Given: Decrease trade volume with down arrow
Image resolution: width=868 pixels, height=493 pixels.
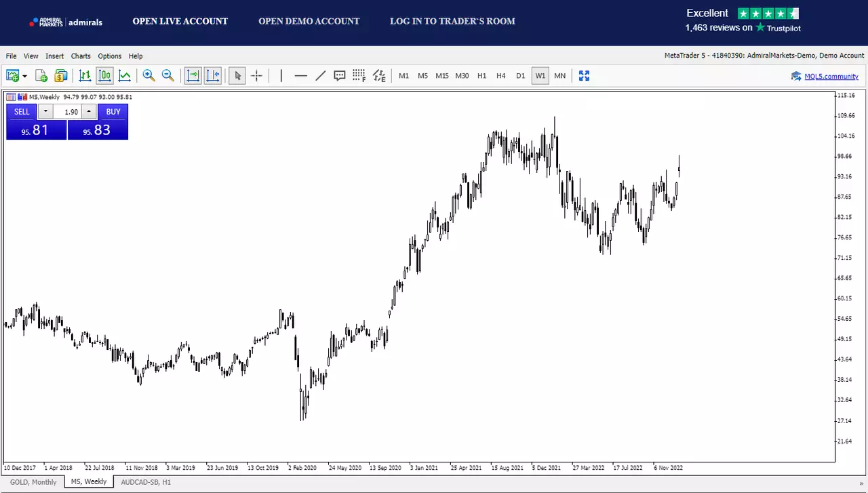Looking at the screenshot, I should pyautogui.click(x=45, y=112).
